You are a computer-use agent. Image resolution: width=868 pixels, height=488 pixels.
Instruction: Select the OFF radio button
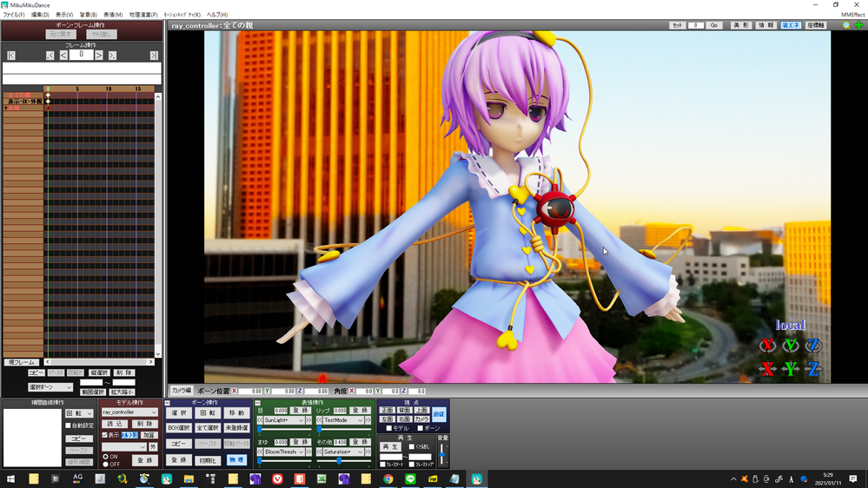pos(106,465)
